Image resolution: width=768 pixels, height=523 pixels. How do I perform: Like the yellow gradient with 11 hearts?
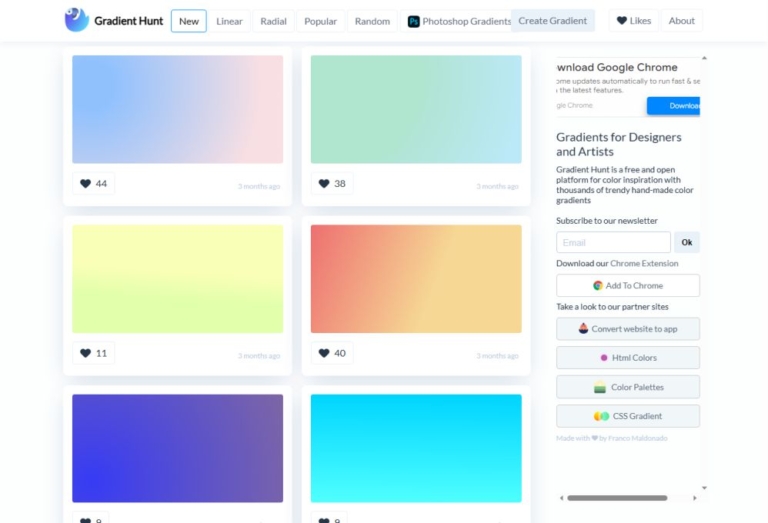pyautogui.click(x=86, y=353)
